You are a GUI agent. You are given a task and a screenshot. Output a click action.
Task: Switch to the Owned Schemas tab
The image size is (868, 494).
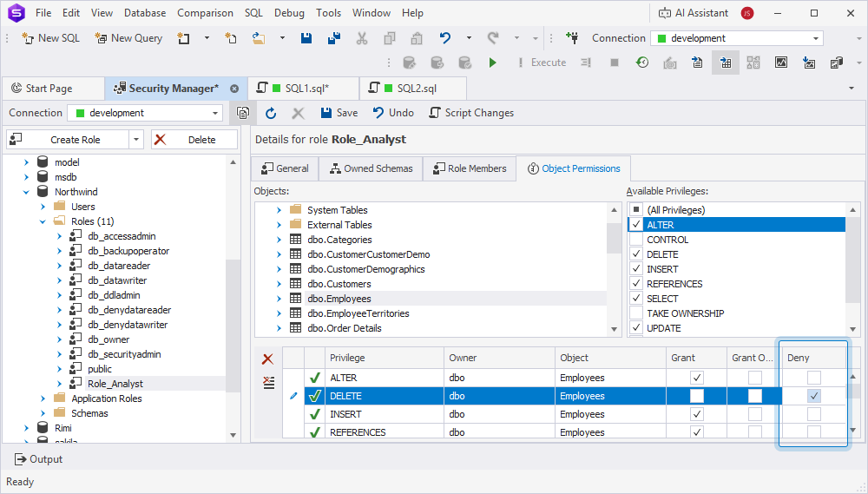371,168
